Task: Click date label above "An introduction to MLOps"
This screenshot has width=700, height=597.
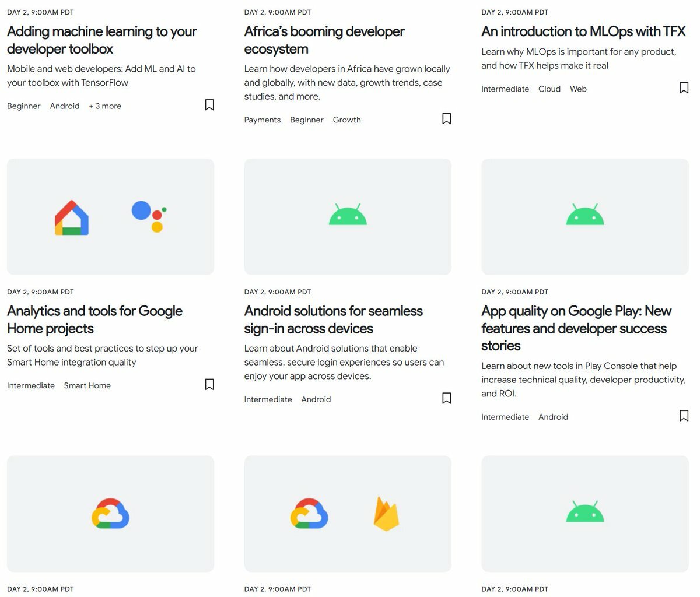Action: [515, 12]
